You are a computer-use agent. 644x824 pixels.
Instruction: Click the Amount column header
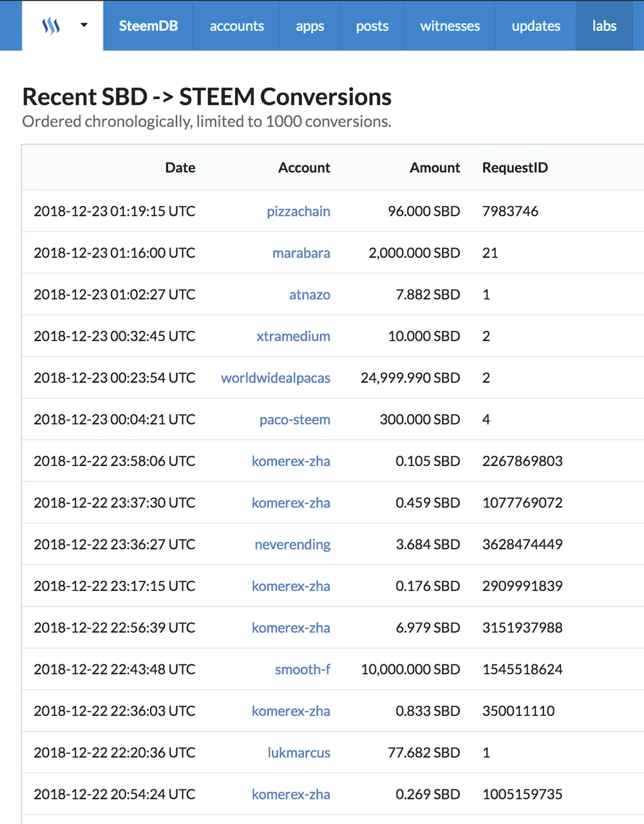(x=435, y=167)
